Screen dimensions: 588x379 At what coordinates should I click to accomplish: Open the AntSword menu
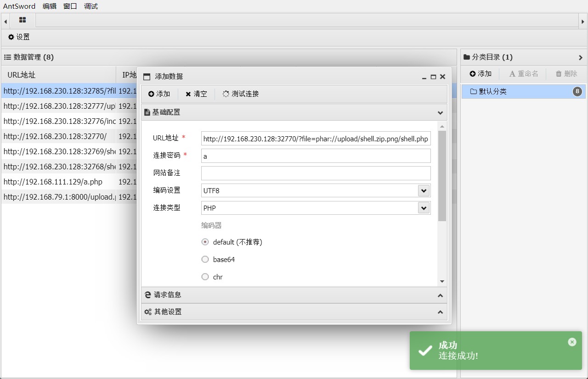(x=19, y=6)
